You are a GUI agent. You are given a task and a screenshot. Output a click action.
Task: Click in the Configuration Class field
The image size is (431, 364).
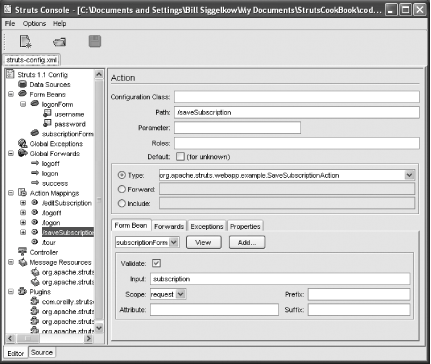click(297, 97)
